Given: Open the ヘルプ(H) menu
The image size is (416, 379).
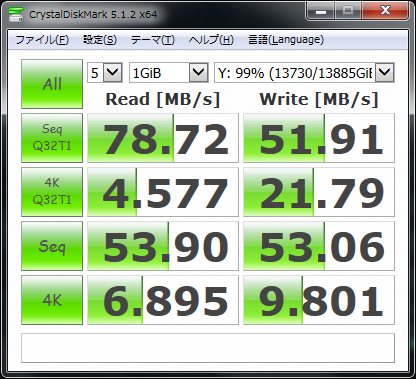Looking at the screenshot, I should pos(211,40).
